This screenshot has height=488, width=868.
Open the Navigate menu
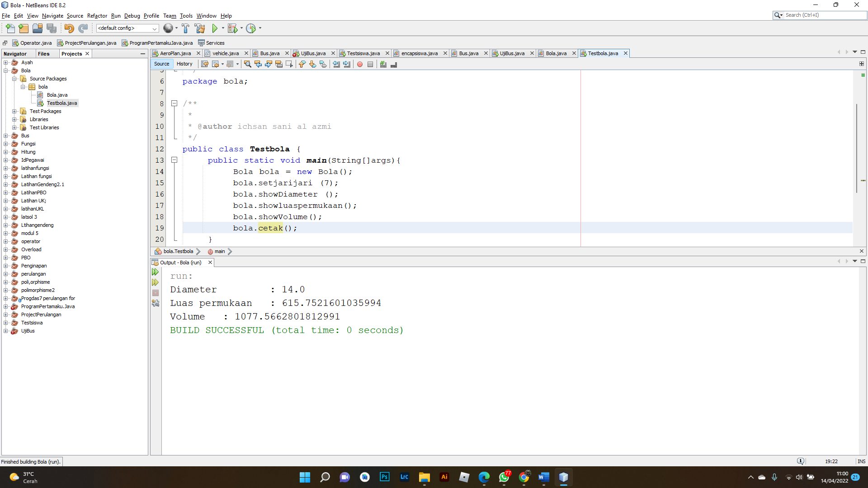point(52,16)
